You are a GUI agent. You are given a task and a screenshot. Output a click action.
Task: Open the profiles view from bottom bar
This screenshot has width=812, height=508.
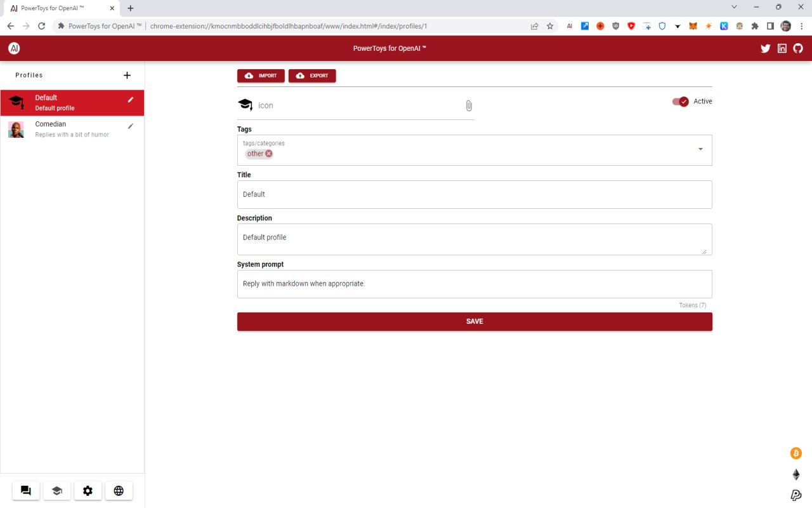57,490
